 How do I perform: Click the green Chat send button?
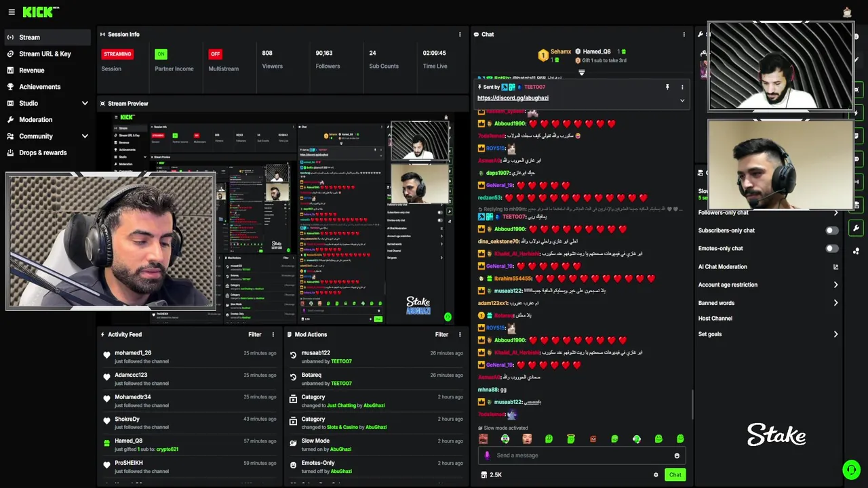tap(675, 474)
